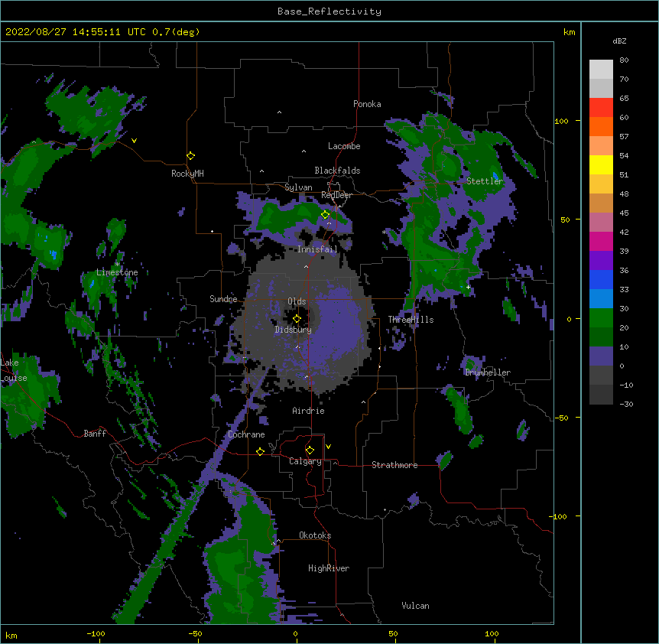Image resolution: width=659 pixels, height=644 pixels.
Task: Click the ThreeHills label
Action: (x=411, y=320)
